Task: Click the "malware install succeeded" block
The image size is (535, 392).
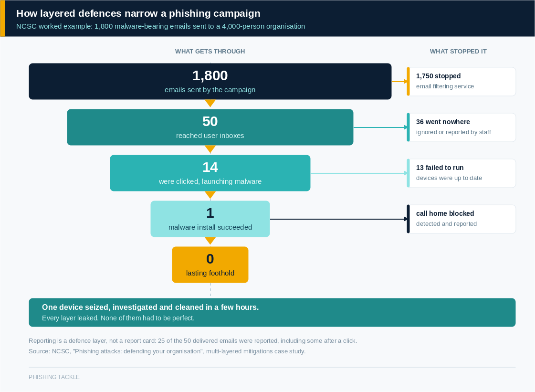Action: point(210,219)
